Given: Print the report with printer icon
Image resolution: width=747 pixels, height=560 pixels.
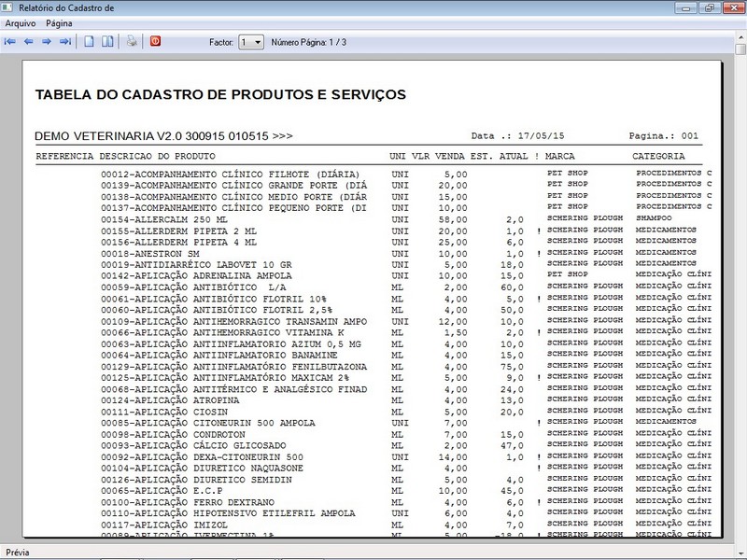Looking at the screenshot, I should [x=132, y=42].
